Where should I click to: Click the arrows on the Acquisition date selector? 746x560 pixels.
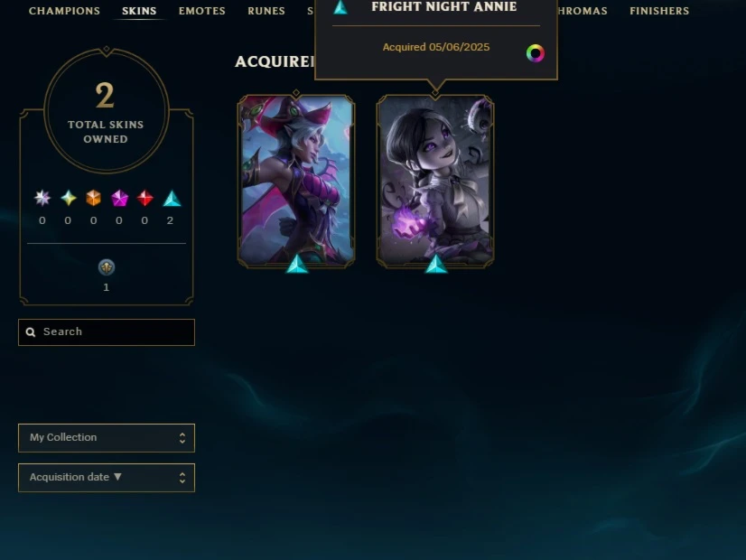[x=182, y=478]
